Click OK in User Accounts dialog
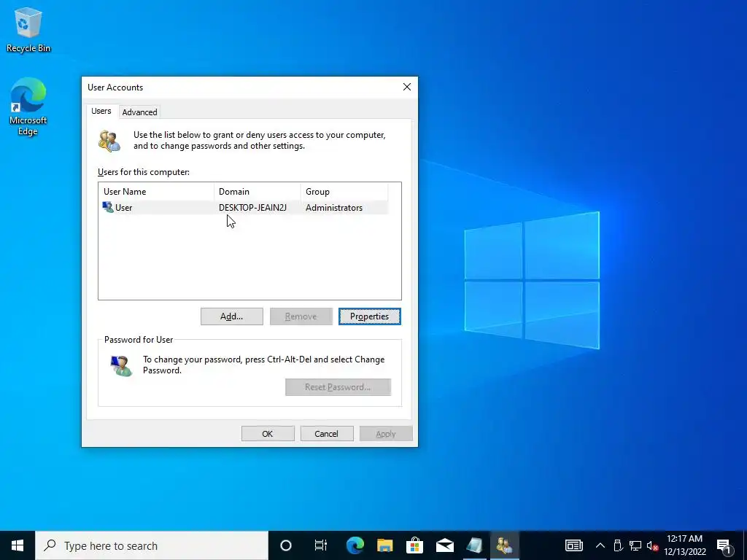The height and width of the screenshot is (560, 747). (268, 434)
